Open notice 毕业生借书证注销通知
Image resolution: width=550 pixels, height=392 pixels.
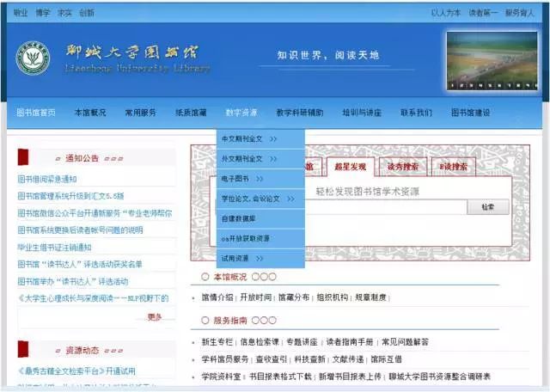[x=54, y=248]
